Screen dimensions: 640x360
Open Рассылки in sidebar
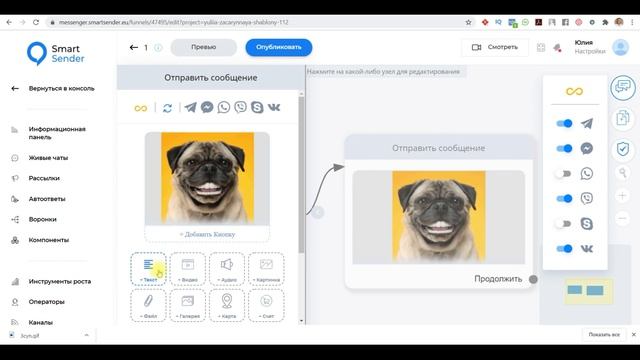tap(44, 178)
